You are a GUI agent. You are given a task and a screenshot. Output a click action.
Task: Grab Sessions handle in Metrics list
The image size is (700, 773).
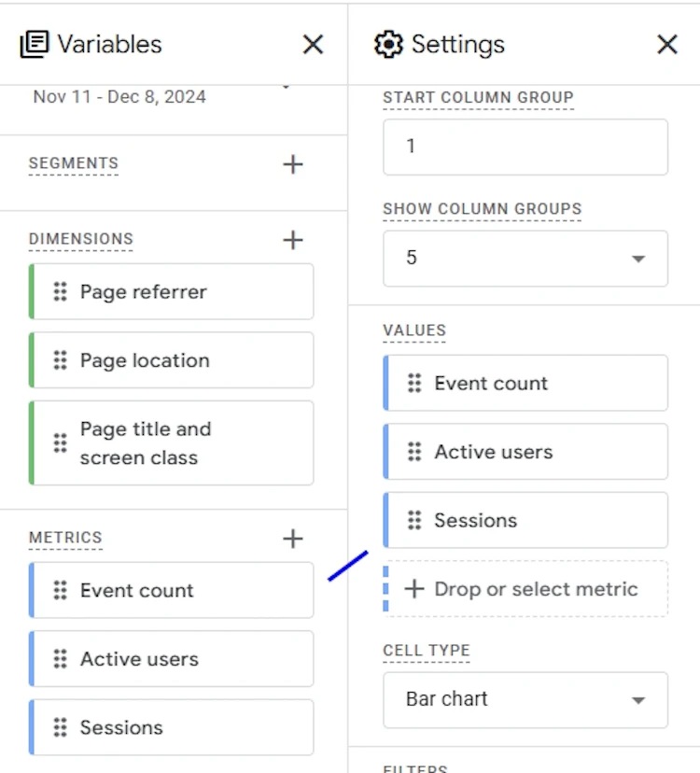coord(60,727)
